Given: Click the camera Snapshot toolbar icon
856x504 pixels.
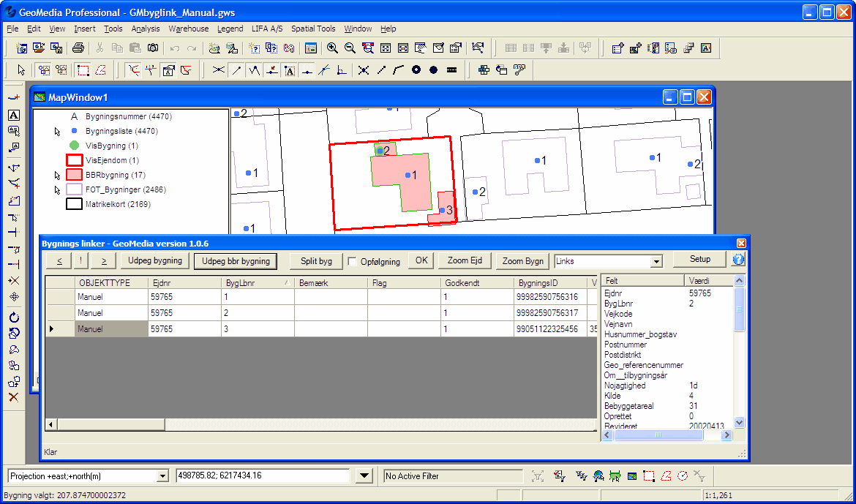Looking at the screenshot, I should pos(153,48).
